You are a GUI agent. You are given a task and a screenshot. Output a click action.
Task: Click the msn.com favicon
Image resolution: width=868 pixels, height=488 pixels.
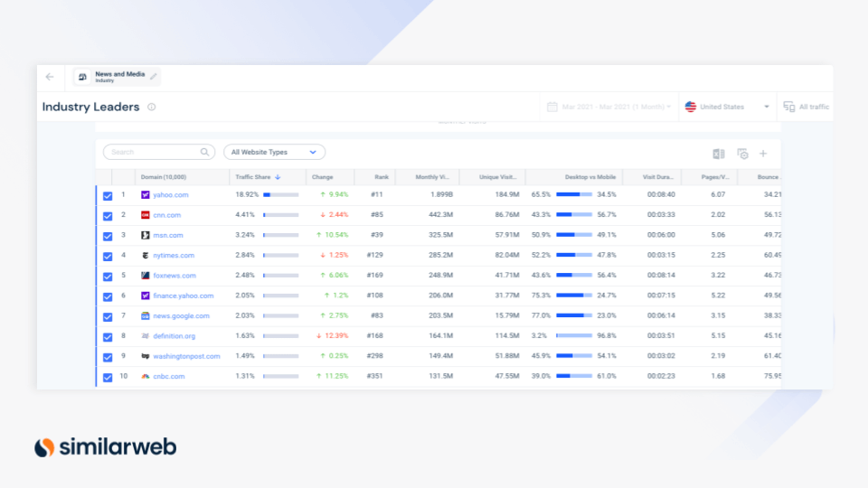145,235
